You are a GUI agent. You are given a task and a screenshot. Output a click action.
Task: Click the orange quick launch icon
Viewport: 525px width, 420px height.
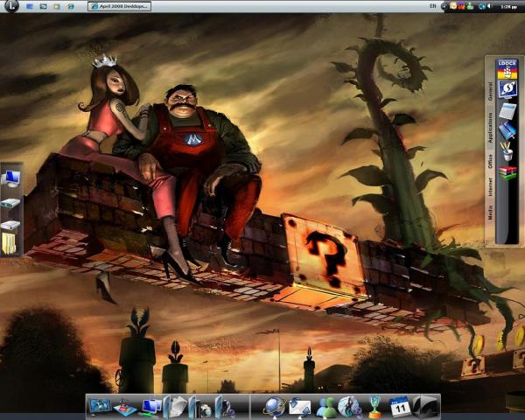tap(57, 6)
